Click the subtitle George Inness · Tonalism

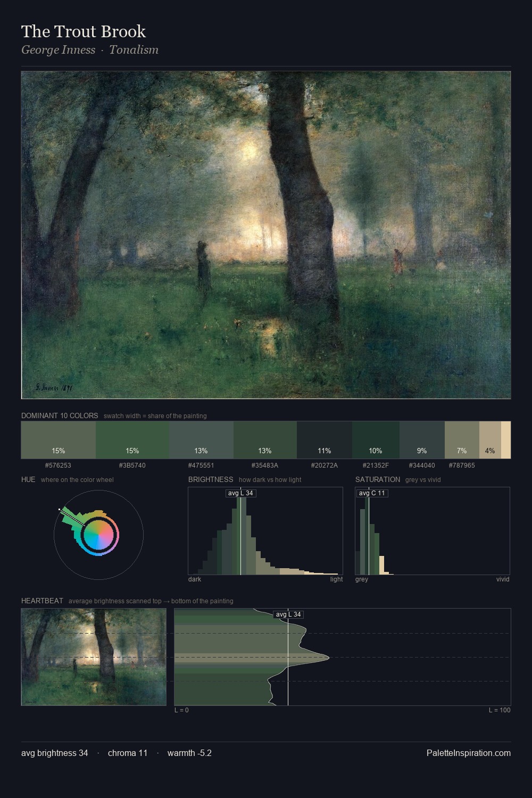pyautogui.click(x=90, y=50)
